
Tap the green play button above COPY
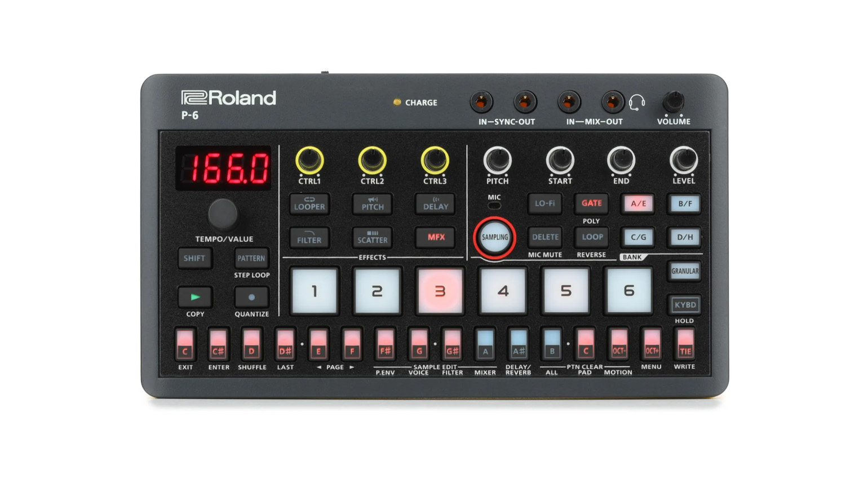pos(195,297)
